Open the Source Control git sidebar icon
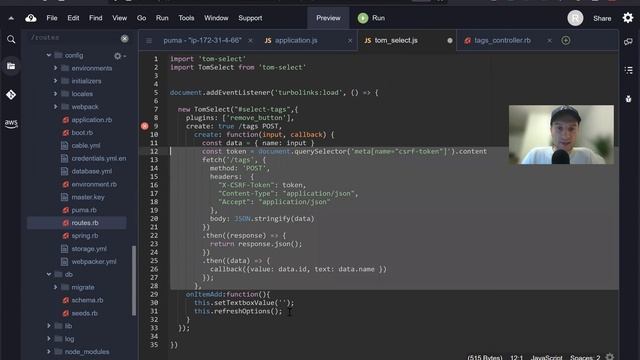The height and width of the screenshot is (360, 640). (x=11, y=95)
